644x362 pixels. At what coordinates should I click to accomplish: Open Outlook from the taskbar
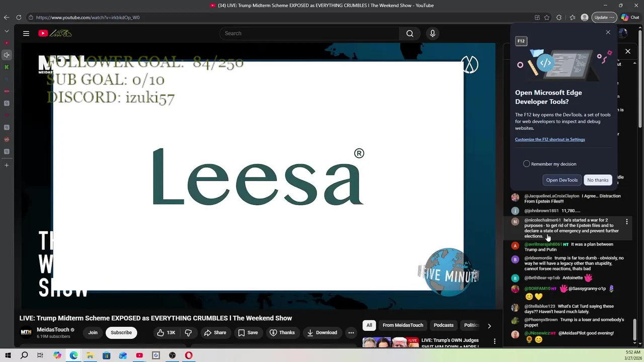123,355
